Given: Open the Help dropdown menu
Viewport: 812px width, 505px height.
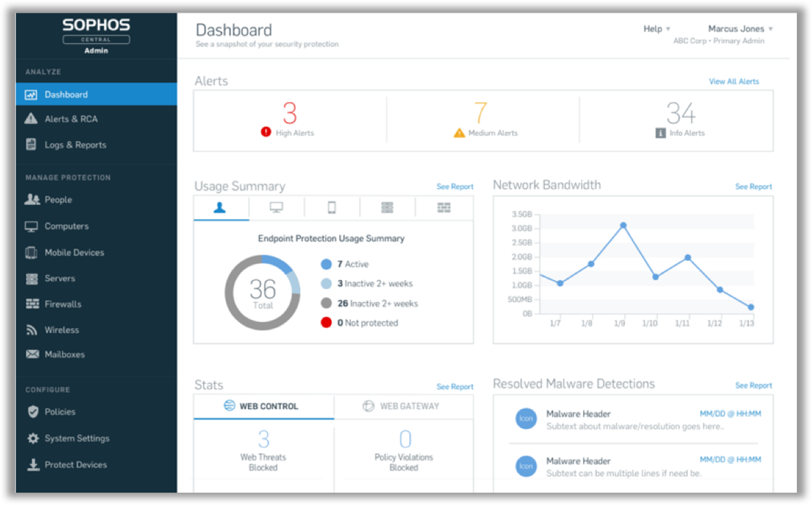Looking at the screenshot, I should 656,29.
